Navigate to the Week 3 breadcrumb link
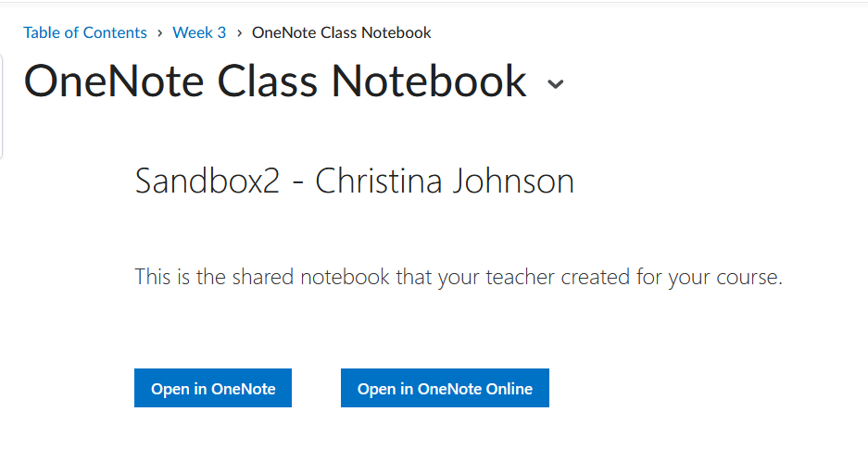The image size is (868, 474). (x=199, y=33)
